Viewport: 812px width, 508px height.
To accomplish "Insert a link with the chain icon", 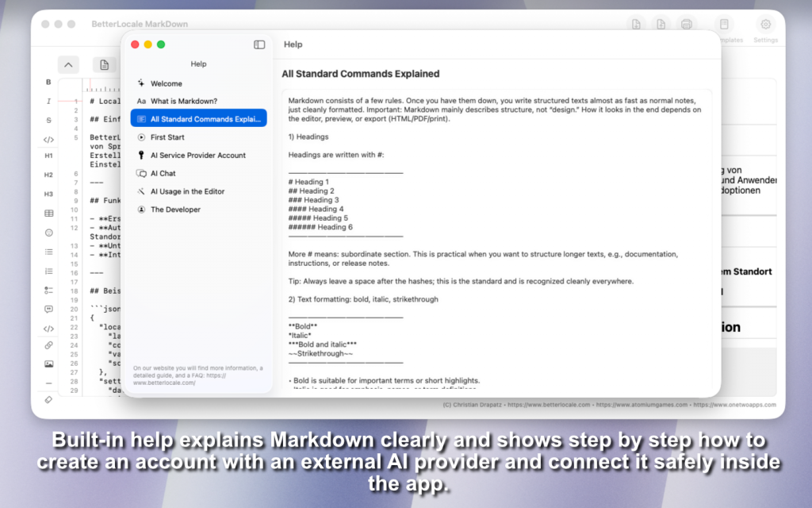I will pyautogui.click(x=48, y=345).
